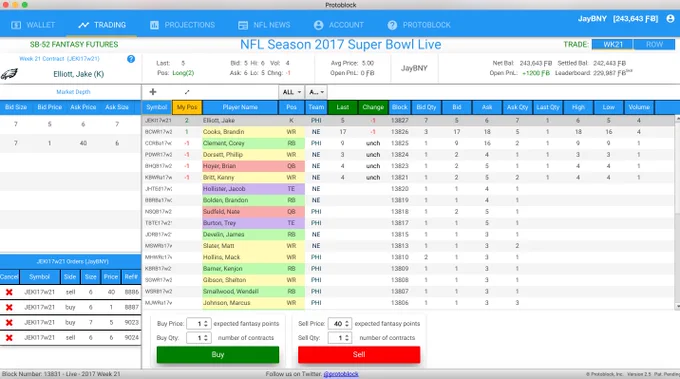Click the Eagles team logo
The image size is (680, 379).
[x=9, y=74]
